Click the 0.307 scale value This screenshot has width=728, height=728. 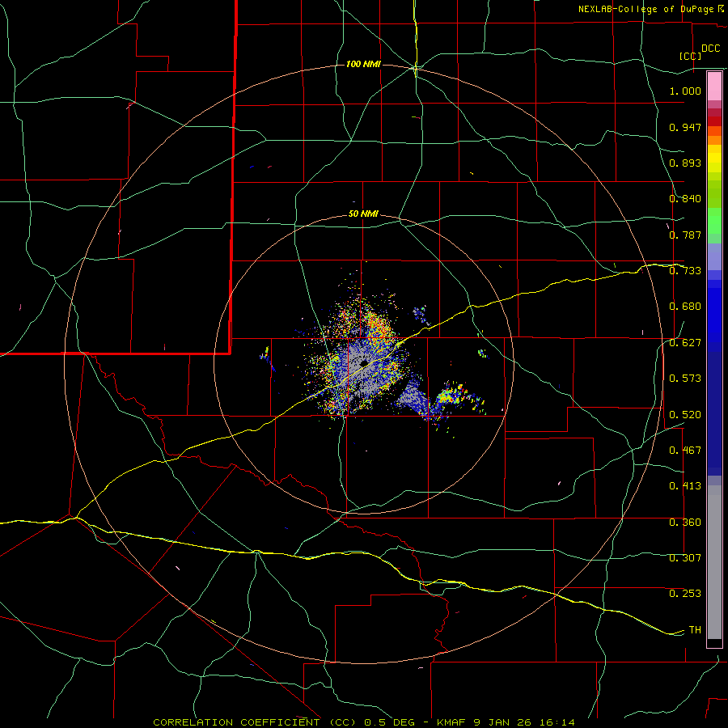coord(685,558)
